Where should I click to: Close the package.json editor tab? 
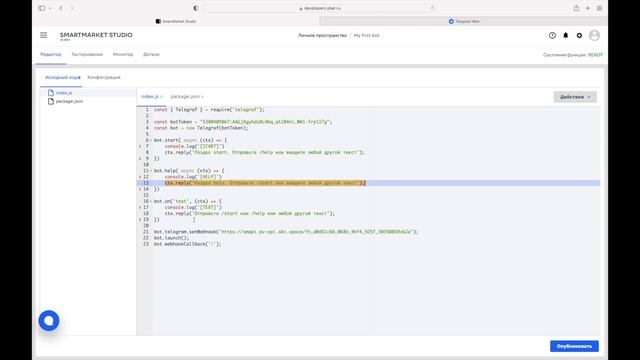tap(202, 97)
